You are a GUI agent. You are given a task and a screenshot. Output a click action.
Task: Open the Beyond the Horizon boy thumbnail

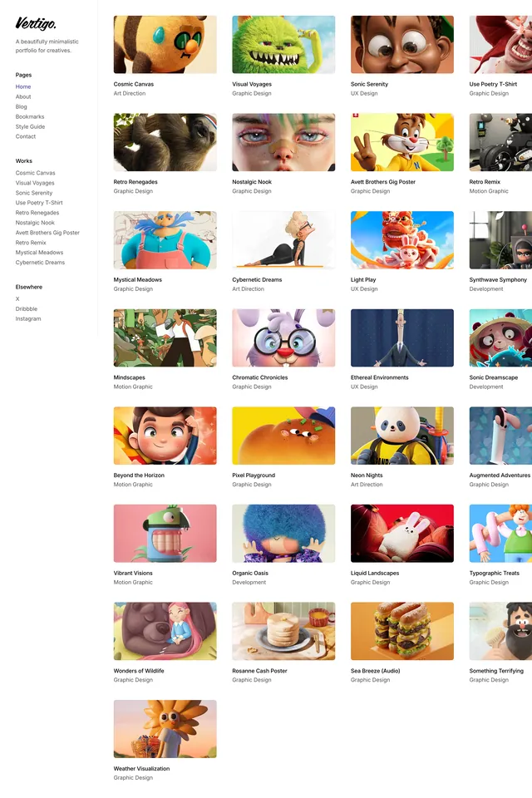pos(165,436)
